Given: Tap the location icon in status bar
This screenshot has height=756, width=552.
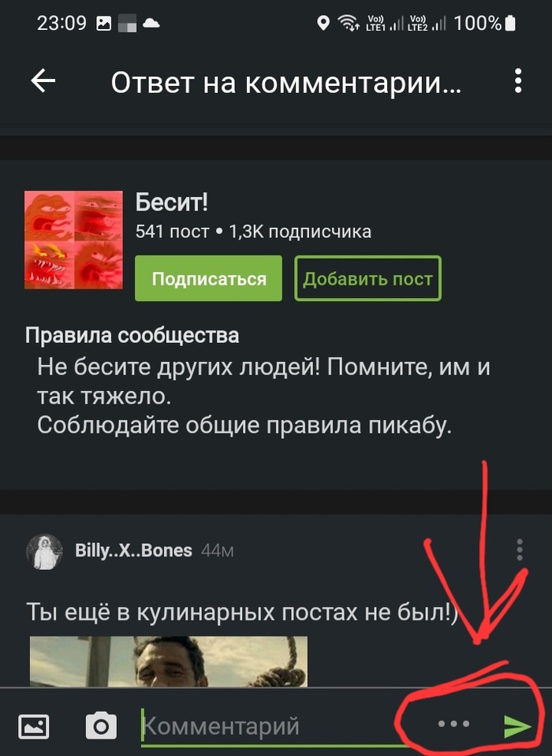Looking at the screenshot, I should click(x=323, y=23).
